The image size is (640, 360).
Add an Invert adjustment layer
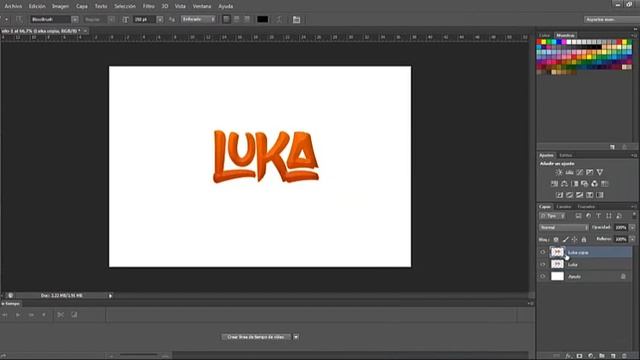click(x=560, y=195)
